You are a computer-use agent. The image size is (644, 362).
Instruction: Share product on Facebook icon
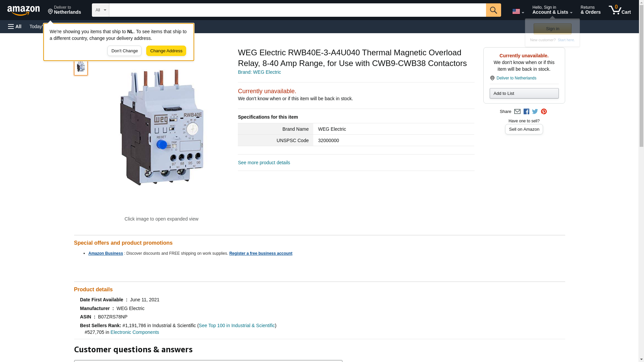click(x=526, y=112)
